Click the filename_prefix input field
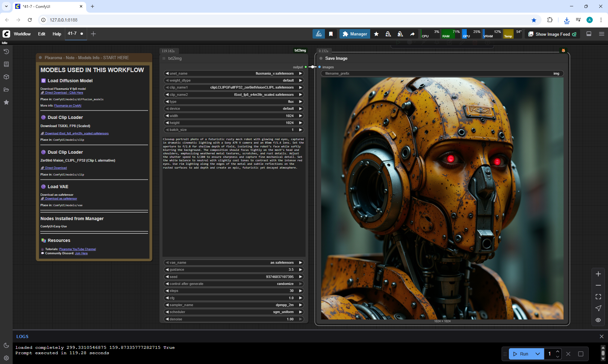This screenshot has width=608, height=364. click(442, 73)
